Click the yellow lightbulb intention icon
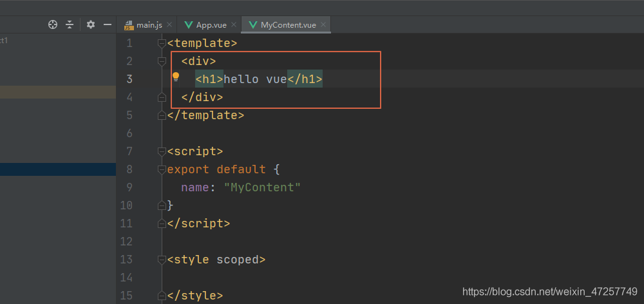The image size is (644, 304). click(x=176, y=77)
